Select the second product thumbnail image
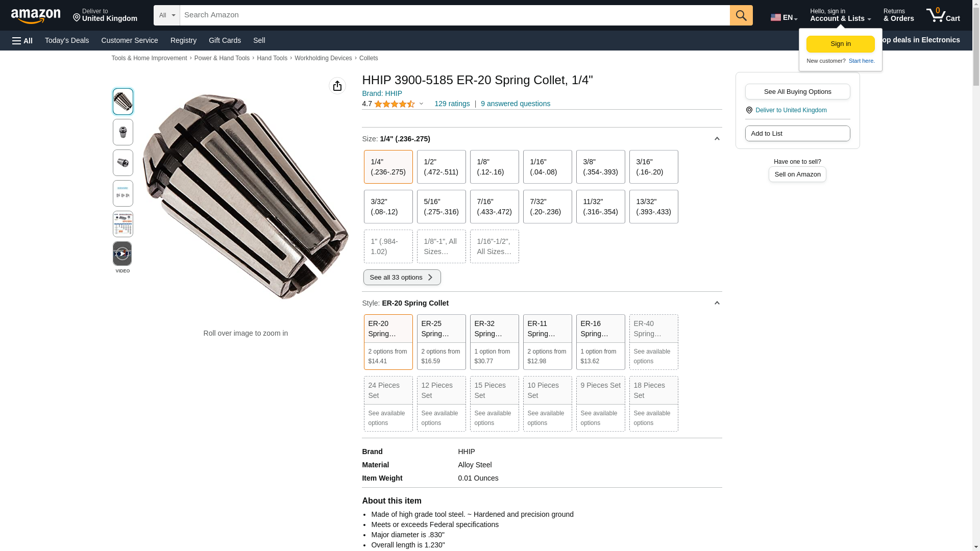The image size is (980, 551). tap(122, 132)
